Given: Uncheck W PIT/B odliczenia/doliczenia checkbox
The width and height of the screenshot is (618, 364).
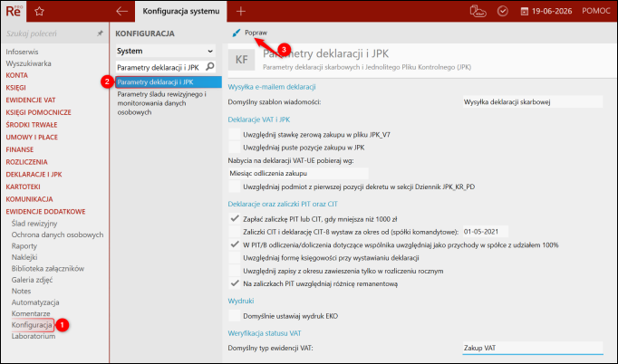Looking at the screenshot, I should [235, 244].
